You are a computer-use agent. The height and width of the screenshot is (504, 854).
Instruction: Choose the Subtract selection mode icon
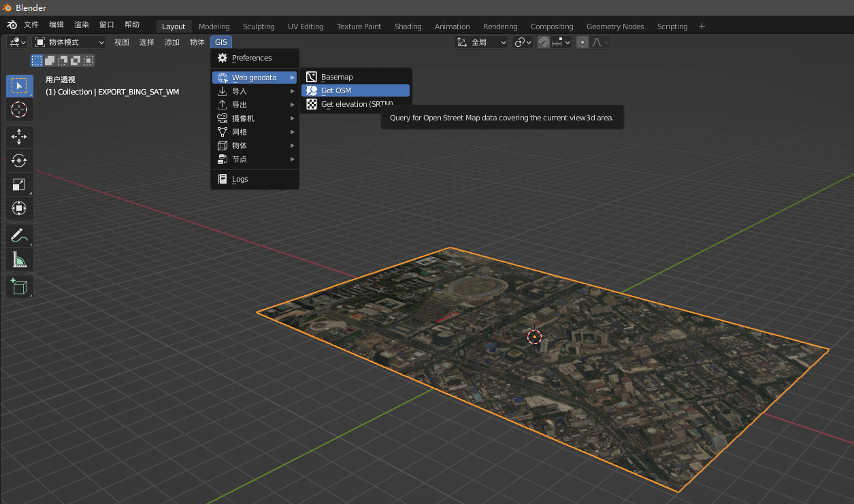point(63,61)
